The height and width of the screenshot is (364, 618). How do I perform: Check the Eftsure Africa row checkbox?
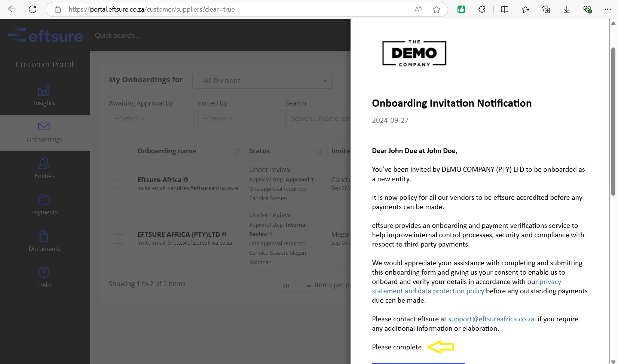coord(118,184)
